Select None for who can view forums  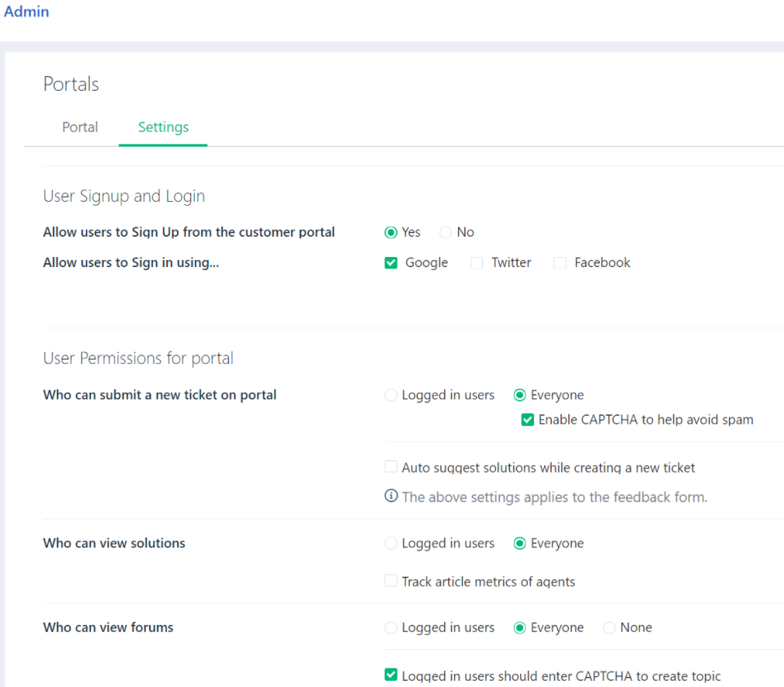[x=609, y=627]
